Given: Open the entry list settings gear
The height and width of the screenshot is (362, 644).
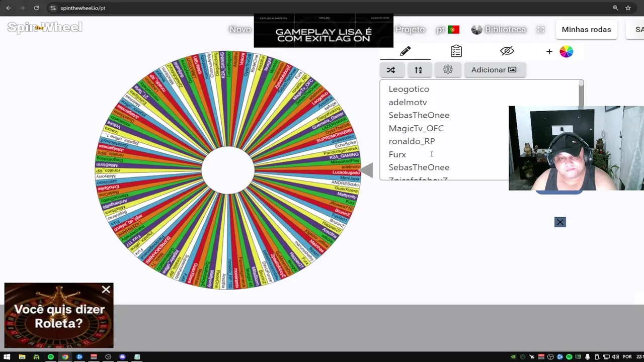Looking at the screenshot, I should [x=448, y=70].
